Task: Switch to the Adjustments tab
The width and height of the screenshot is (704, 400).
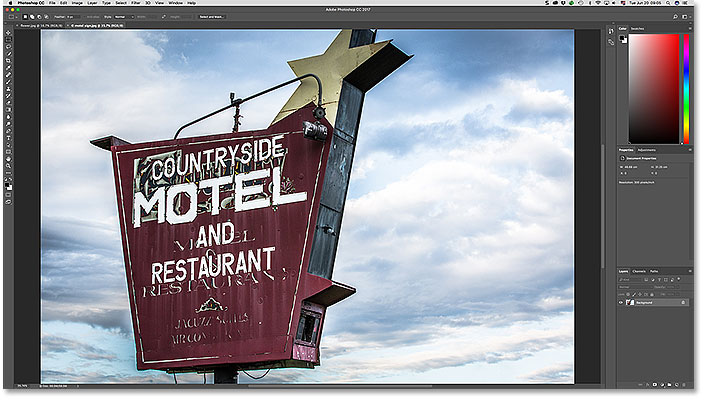Action: point(647,150)
